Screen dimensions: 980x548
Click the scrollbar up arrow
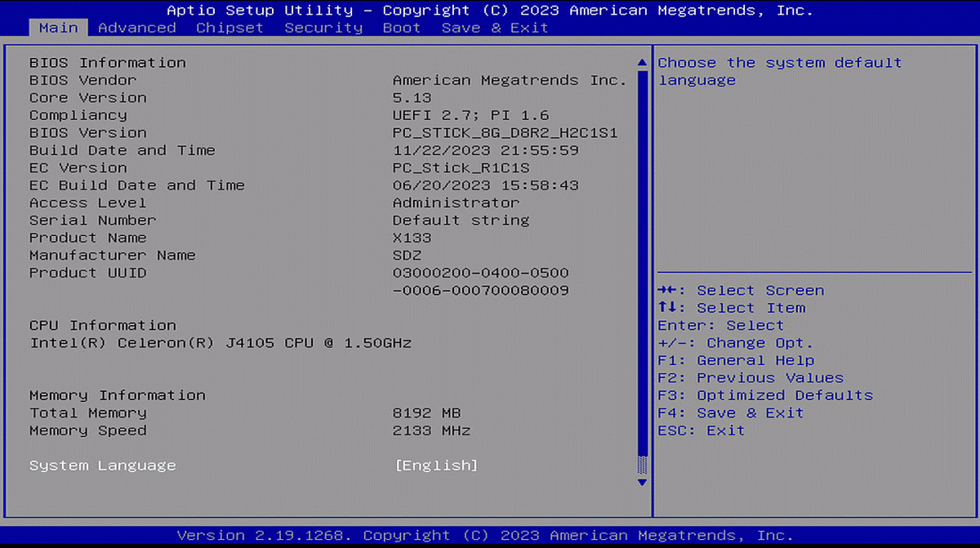coord(642,63)
